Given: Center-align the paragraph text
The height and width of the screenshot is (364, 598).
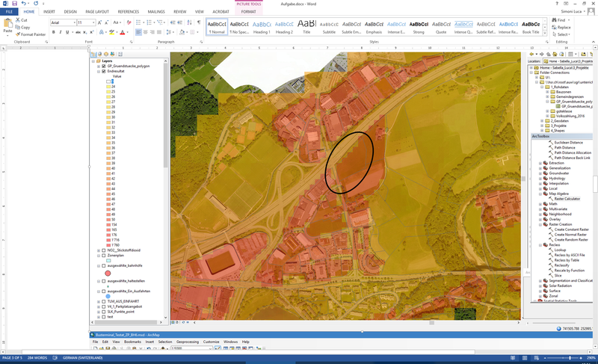Looking at the screenshot, I should tap(147, 33).
